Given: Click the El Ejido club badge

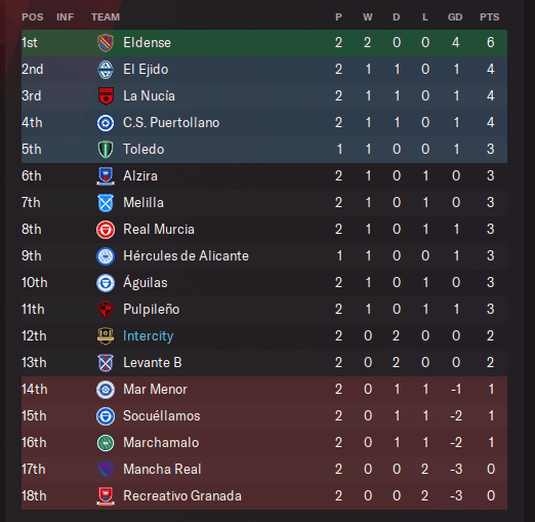Looking at the screenshot, I should coord(105,70).
